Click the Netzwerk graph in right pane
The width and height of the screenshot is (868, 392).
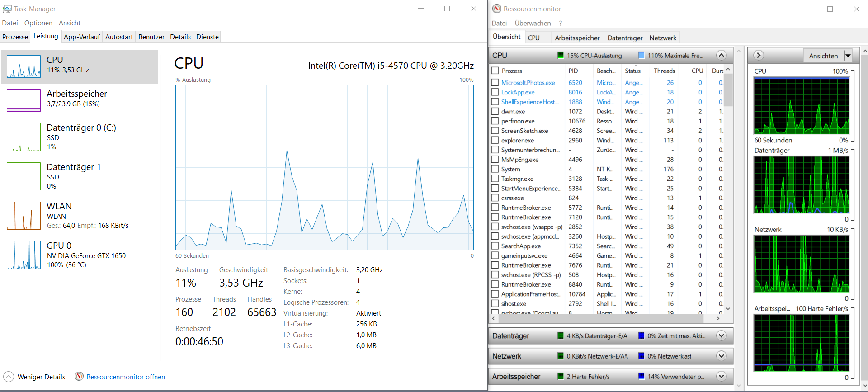[x=802, y=264]
